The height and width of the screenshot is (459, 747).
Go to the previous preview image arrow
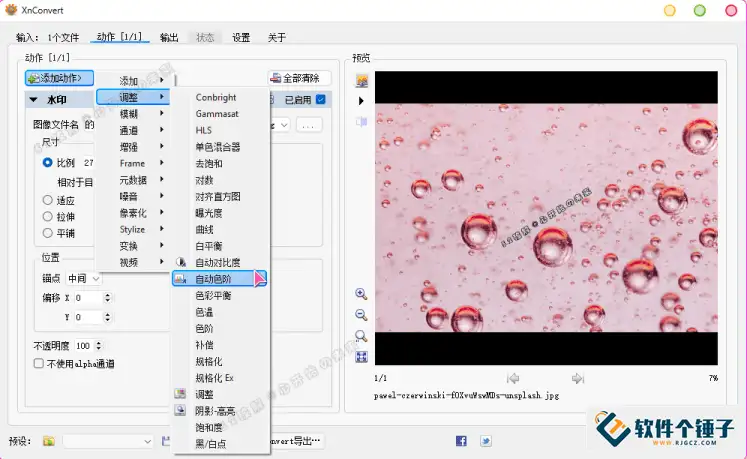click(513, 379)
